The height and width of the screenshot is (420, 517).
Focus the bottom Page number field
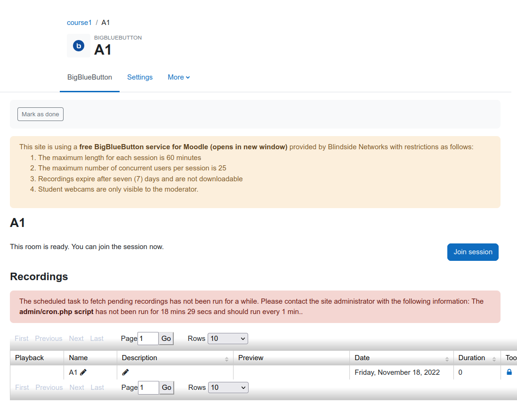pos(148,388)
